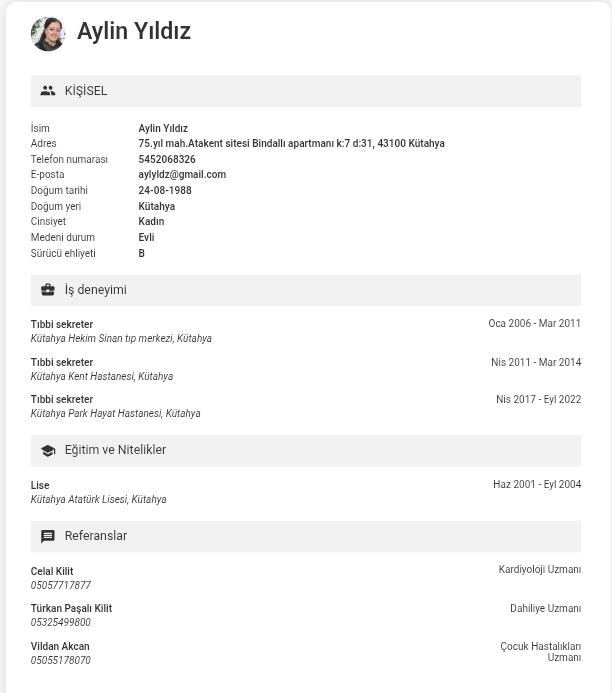Click Türkan Paşalı Kilit reference name
Image resolution: width=612 pixels, height=693 pixels.
click(71, 609)
